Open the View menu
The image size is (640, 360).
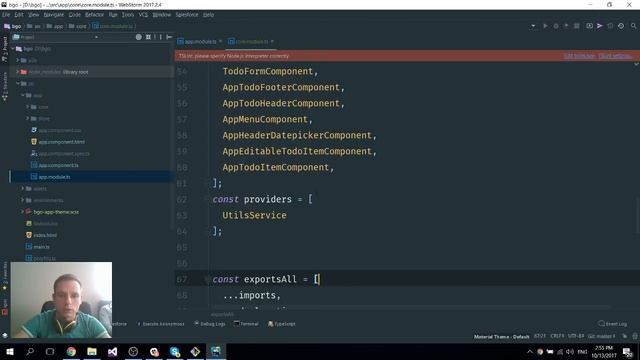(33, 15)
